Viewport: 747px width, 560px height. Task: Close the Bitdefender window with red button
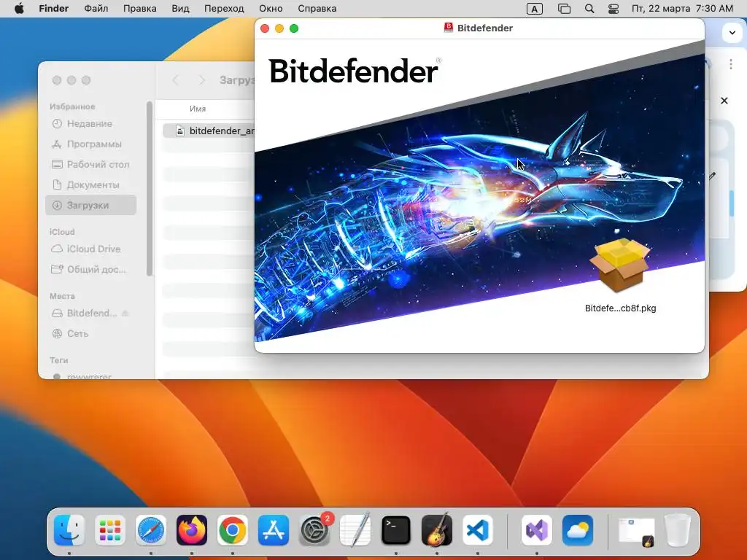(x=265, y=28)
